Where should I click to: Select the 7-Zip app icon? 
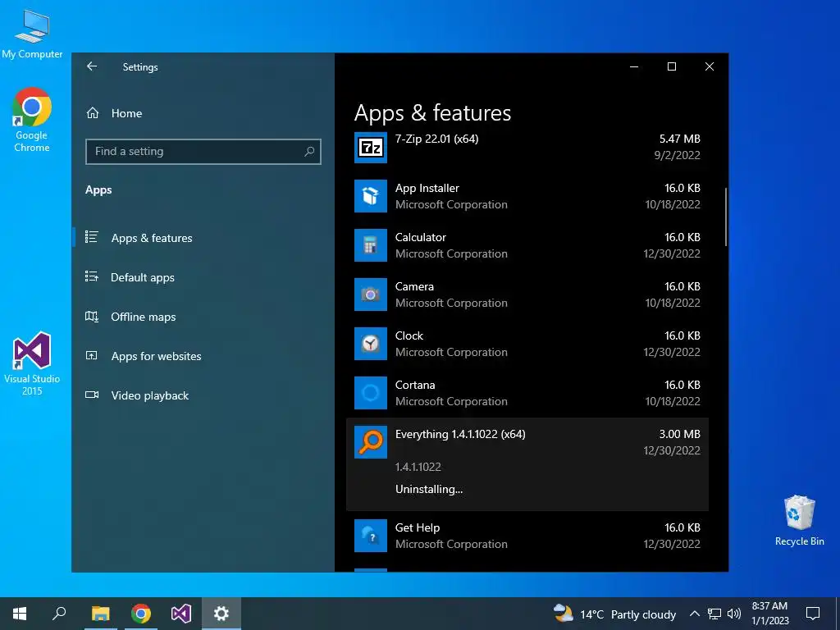371,148
